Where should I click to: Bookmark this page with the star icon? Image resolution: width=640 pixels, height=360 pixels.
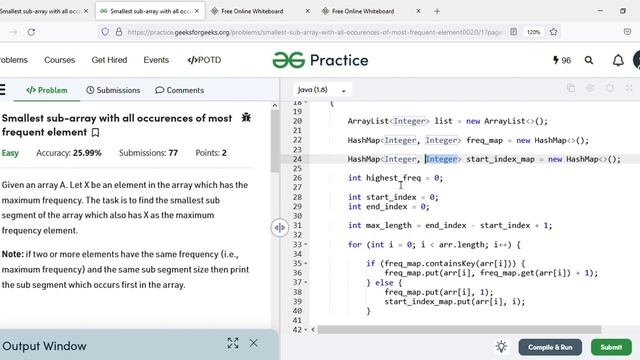coord(553,32)
